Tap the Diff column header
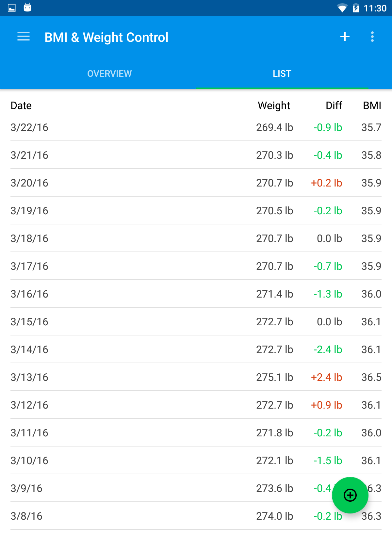Image resolution: width=392 pixels, height=536 pixels. point(334,106)
